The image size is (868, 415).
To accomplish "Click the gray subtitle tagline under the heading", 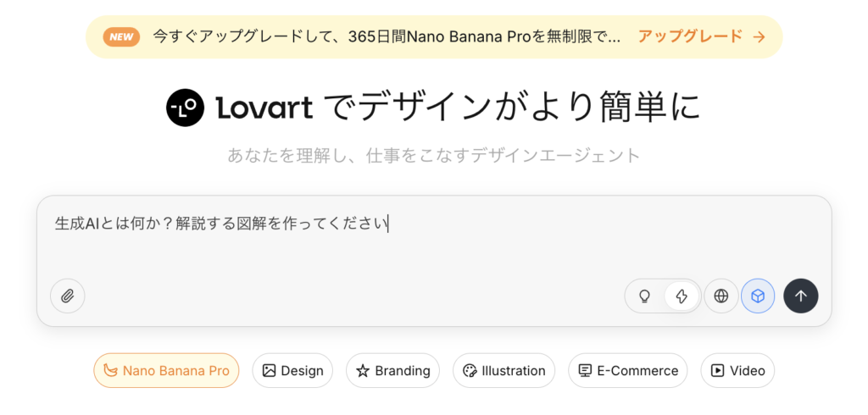I will click(433, 155).
